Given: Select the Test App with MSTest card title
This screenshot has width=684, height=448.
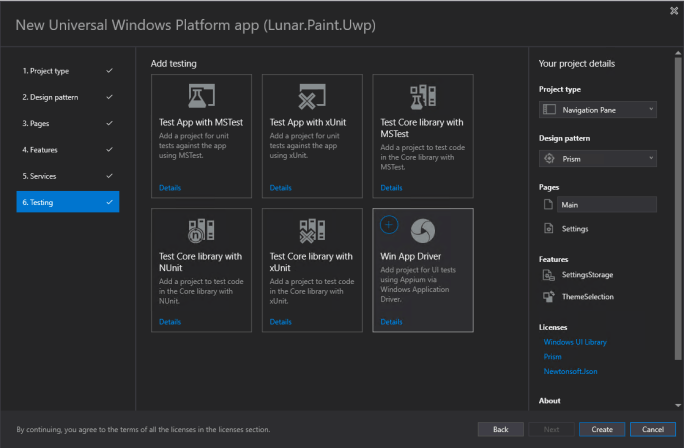Looking at the screenshot, I should pos(201,123).
